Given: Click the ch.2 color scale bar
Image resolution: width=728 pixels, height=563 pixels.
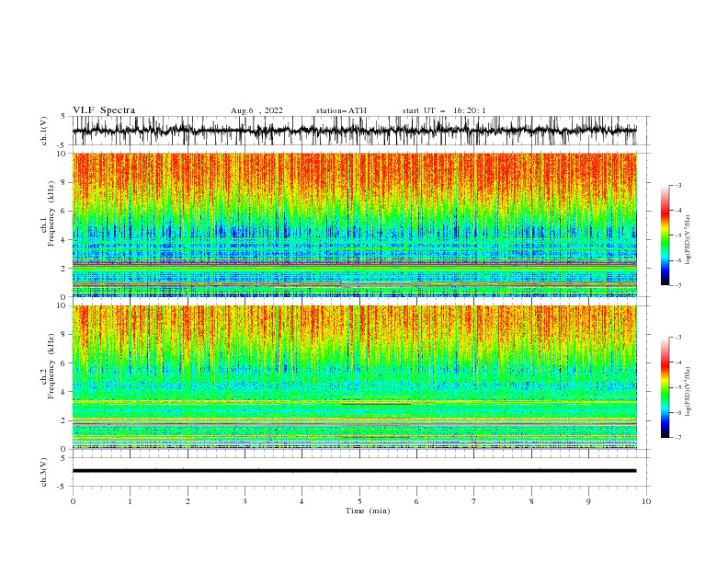Looking at the screenshot, I should click(x=665, y=387).
